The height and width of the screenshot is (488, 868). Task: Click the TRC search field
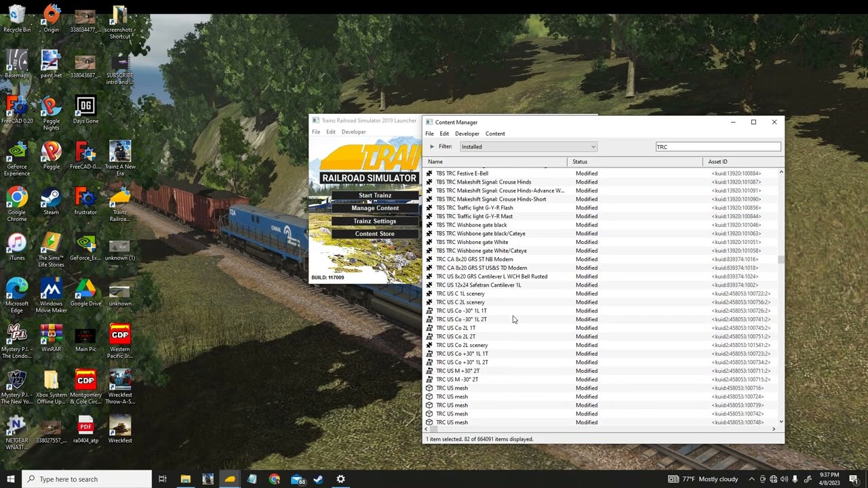pos(717,147)
